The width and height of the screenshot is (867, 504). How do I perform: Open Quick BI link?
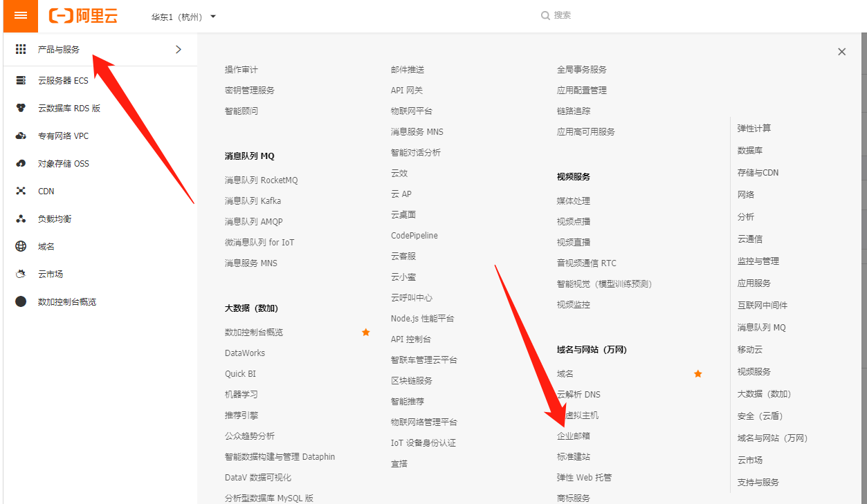coord(240,374)
